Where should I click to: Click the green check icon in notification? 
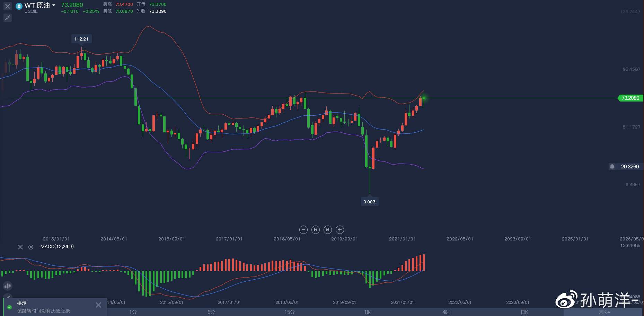pyautogui.click(x=9, y=307)
